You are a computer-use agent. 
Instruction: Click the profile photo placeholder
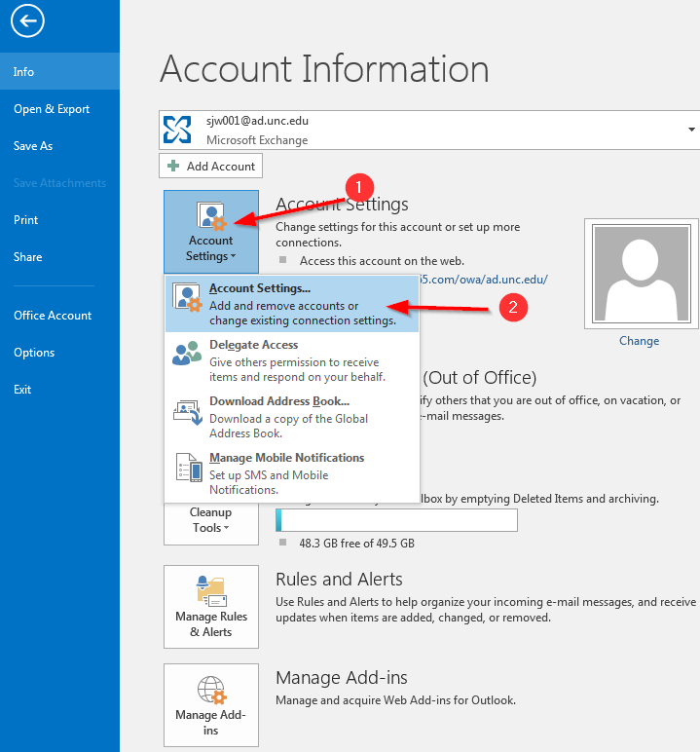[x=639, y=273]
